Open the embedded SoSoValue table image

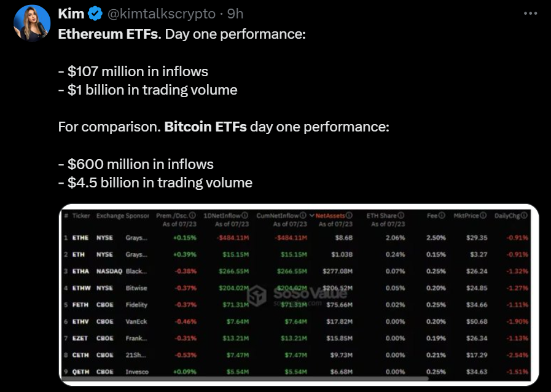tap(299, 295)
